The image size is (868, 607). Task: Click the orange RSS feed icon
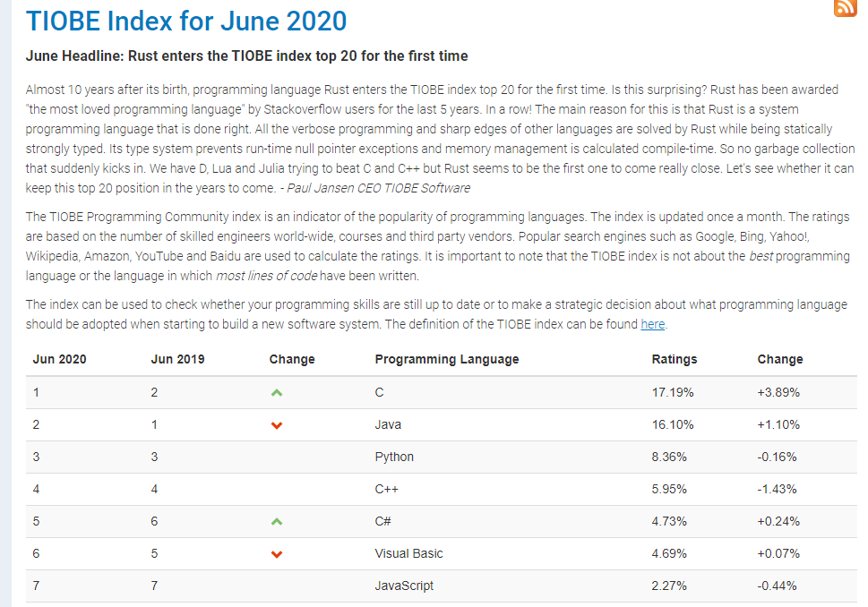coord(846,8)
